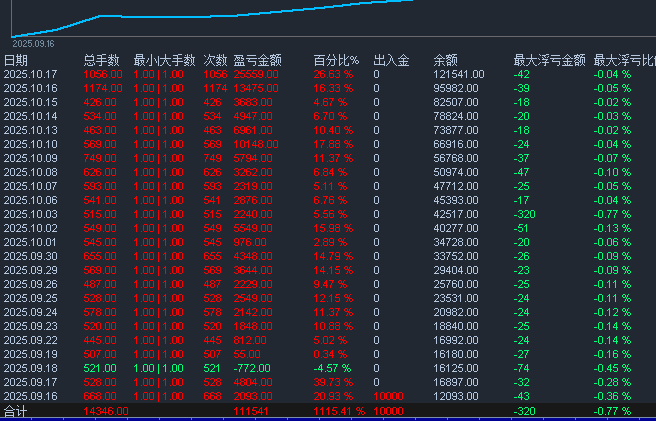The image size is (656, 421).
Task: Click the 2025.09.16 chart axis date label
Action: (33, 43)
